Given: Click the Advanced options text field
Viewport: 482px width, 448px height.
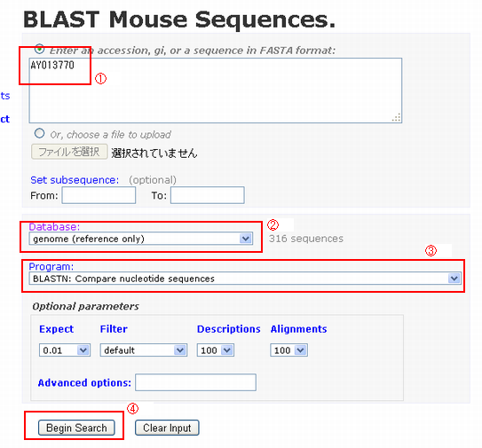Looking at the screenshot, I should [x=195, y=382].
